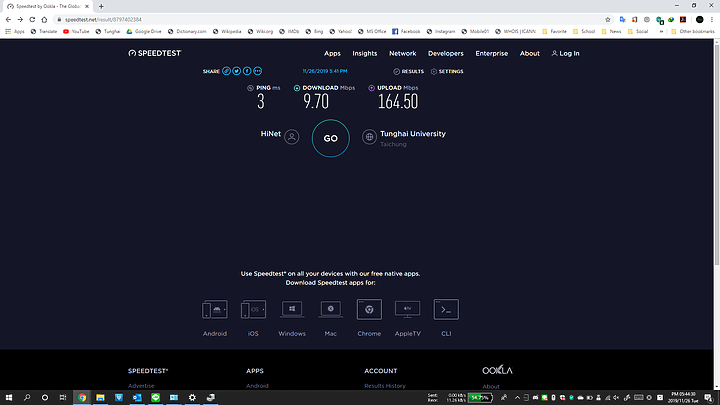Show hidden bookmarks overflow chevron
The image size is (720, 405).
coord(661,32)
